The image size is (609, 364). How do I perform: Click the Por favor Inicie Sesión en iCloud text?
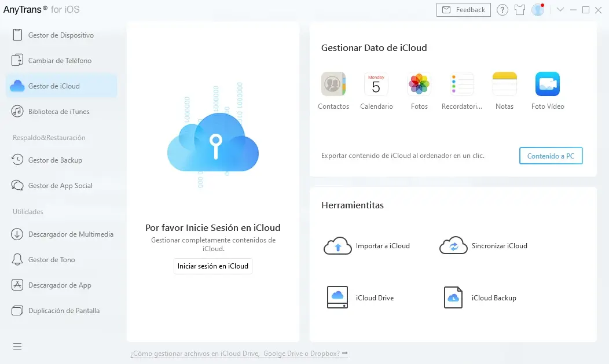[213, 227]
